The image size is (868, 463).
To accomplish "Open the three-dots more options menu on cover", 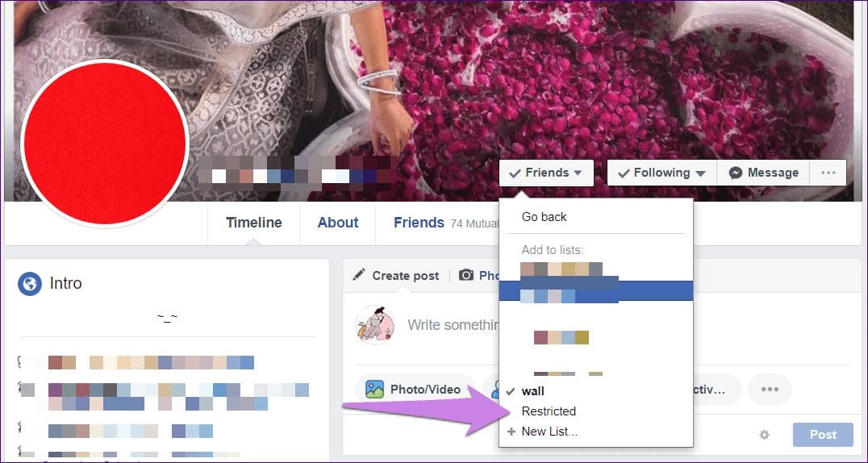I will pos(828,173).
